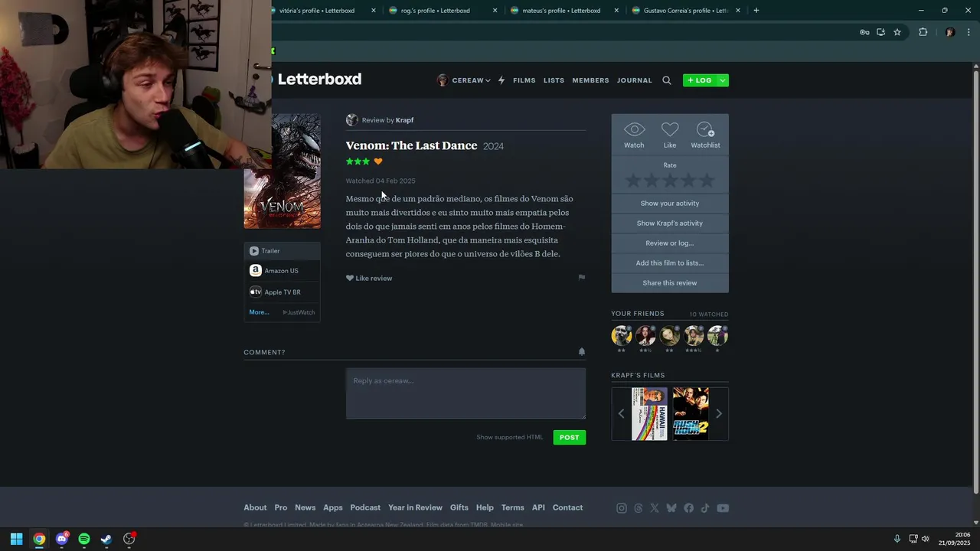The width and height of the screenshot is (980, 551).
Task: Open Venom: The Last Dance title
Action: [411, 145]
